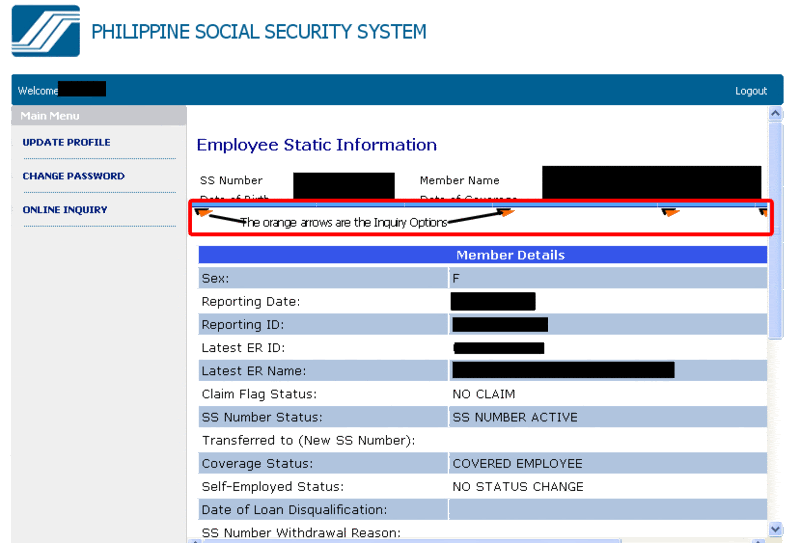800x543 pixels.
Task: Click the Latest ER ID row label
Action: click(243, 348)
